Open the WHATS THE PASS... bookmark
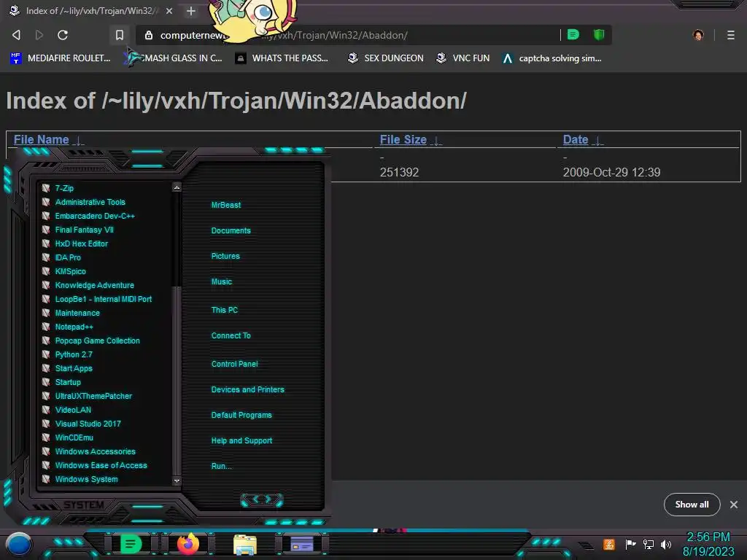This screenshot has height=560, width=747. (x=282, y=58)
